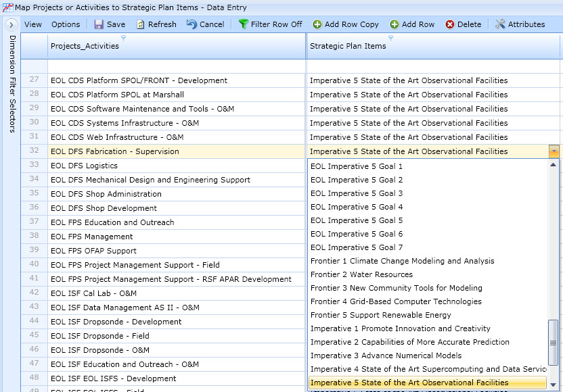Click the Add Row green plus icon
The image size is (563, 392).
coord(395,24)
